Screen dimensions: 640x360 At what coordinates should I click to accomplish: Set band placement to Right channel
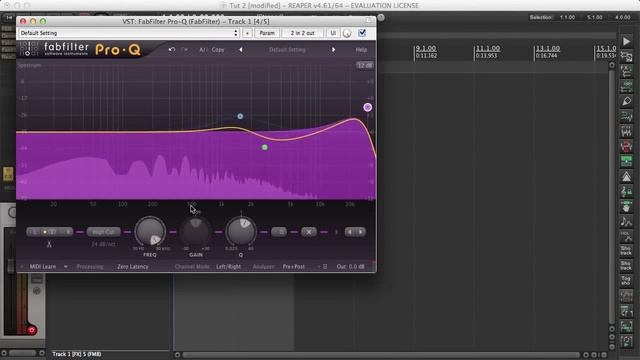pos(67,232)
